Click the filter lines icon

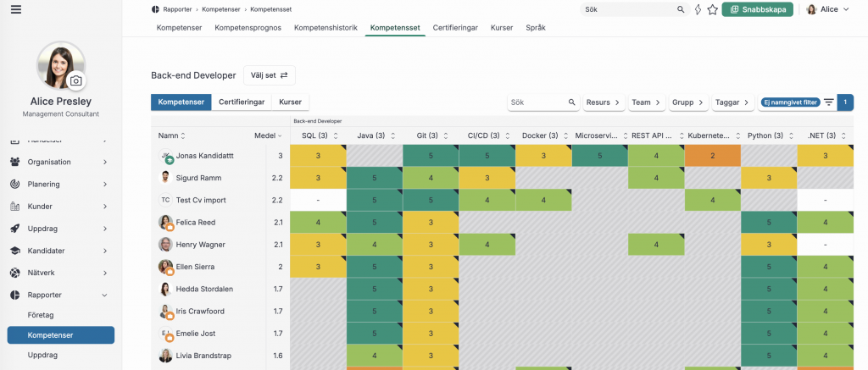(x=829, y=102)
